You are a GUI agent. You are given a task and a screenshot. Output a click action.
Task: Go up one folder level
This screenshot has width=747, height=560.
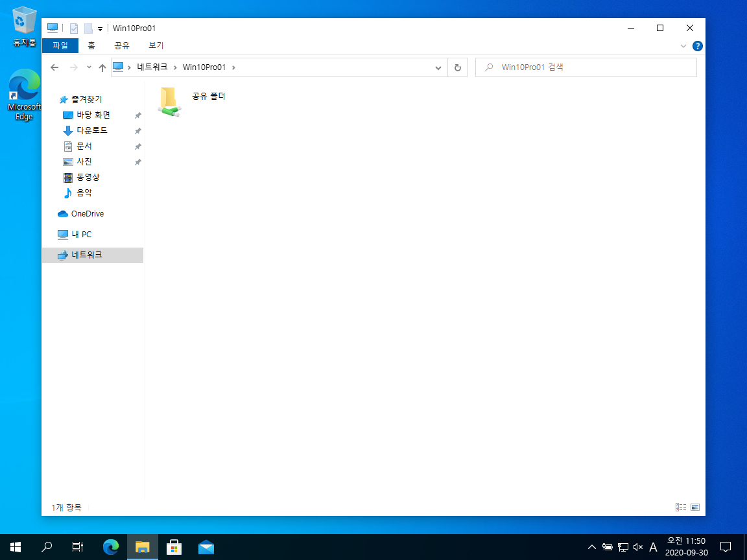tap(102, 67)
